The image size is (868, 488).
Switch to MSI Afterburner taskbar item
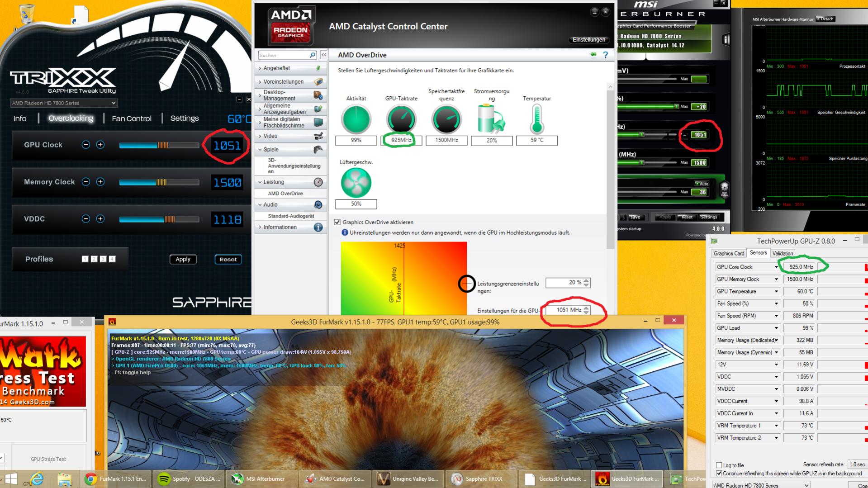click(x=262, y=479)
